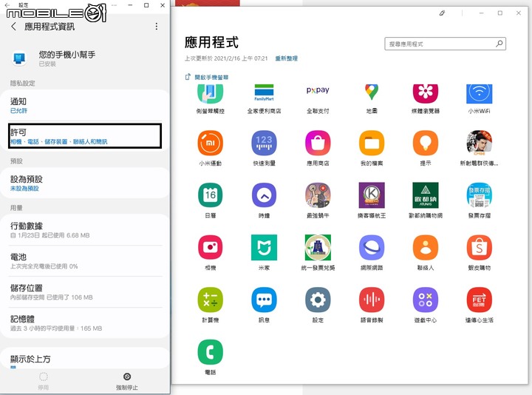Open the 最強蝸牛 game app
The image size is (532, 395).
tap(318, 195)
